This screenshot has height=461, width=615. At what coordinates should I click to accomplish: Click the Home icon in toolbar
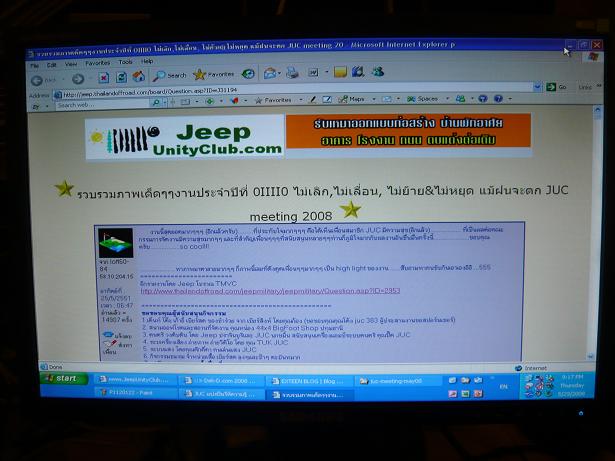pyautogui.click(x=139, y=76)
